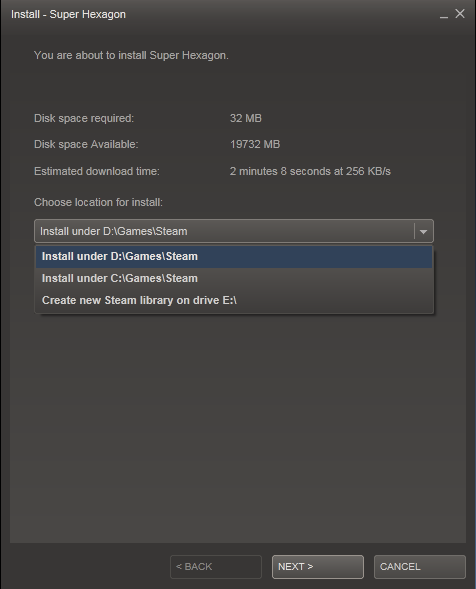This screenshot has width=476, height=589.
Task: Select Install under D:\Games\Steam from the list
Action: [234, 257]
